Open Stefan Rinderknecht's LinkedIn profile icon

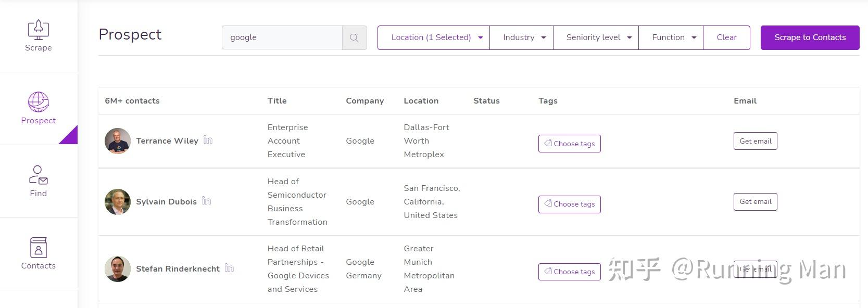(x=229, y=268)
